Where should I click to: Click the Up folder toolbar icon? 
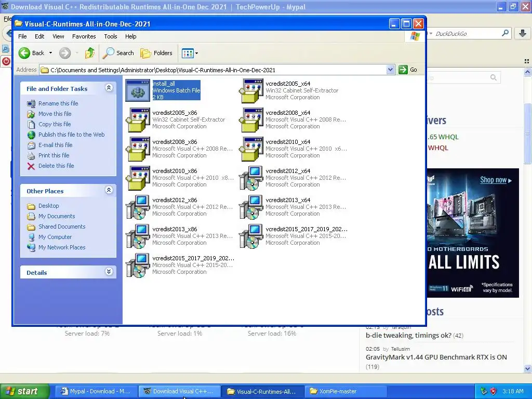pos(90,53)
